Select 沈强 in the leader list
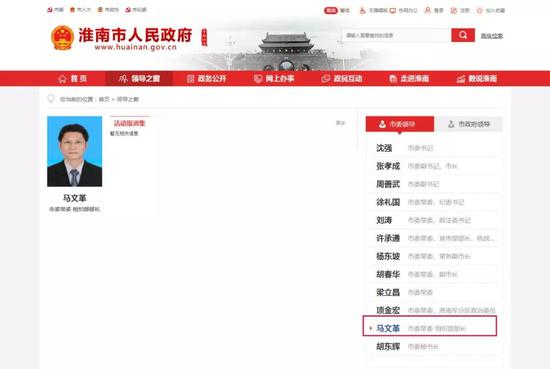The width and height of the screenshot is (550, 369). 434,148
